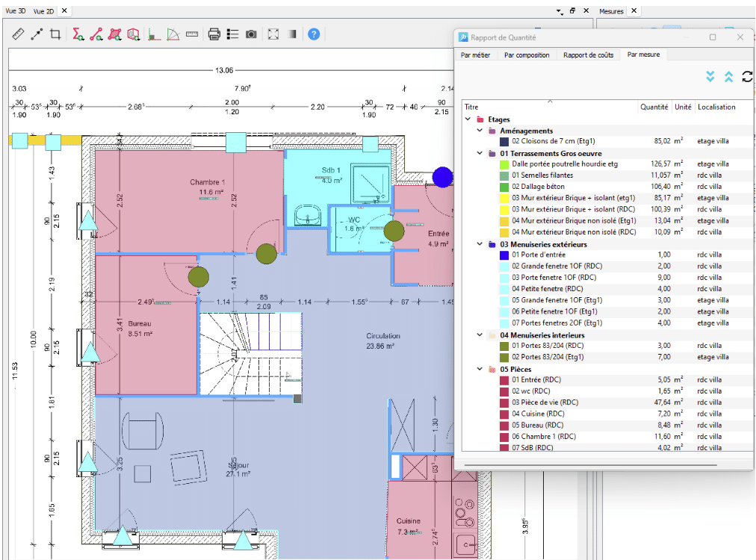
Task: Select the ruler measure tool
Action: (x=19, y=34)
